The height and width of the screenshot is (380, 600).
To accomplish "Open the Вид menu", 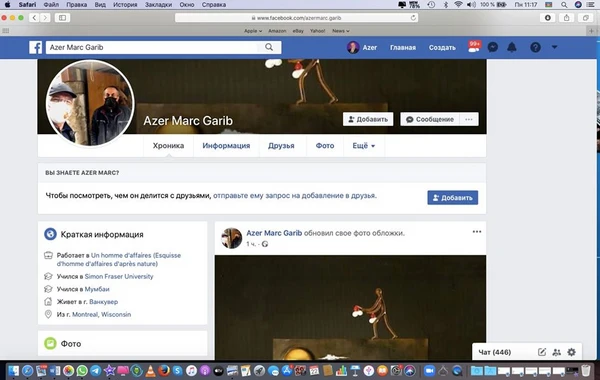I will coord(100,5).
